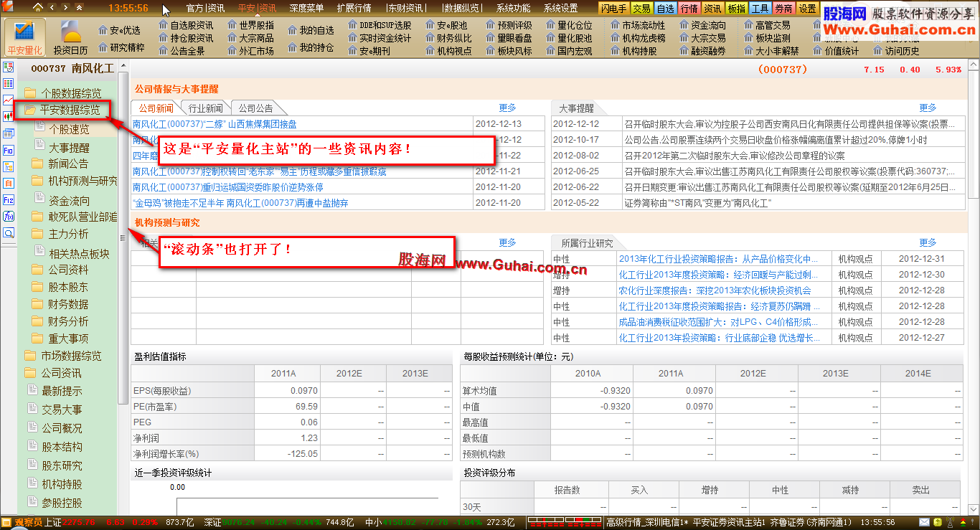
Task: Expand the 个股数据综览 folder
Action: click(62, 93)
